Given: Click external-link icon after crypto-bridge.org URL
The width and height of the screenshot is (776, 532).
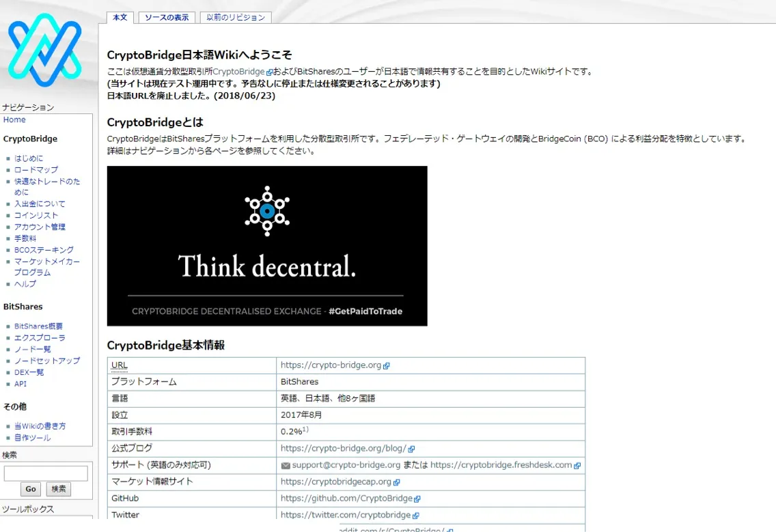Looking at the screenshot, I should coord(387,366).
